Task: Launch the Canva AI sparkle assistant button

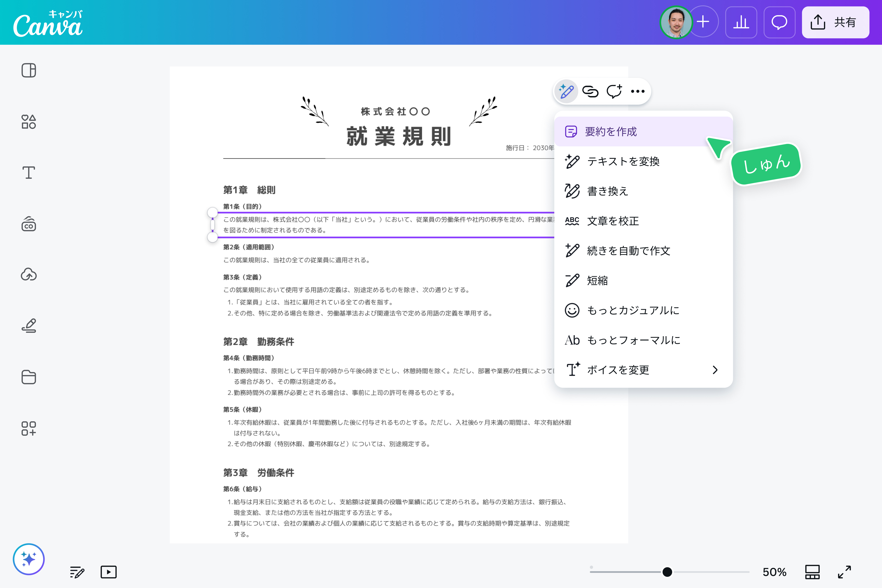Action: coord(29,559)
